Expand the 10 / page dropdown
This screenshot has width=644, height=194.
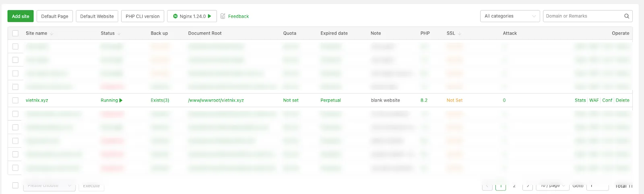click(x=553, y=186)
